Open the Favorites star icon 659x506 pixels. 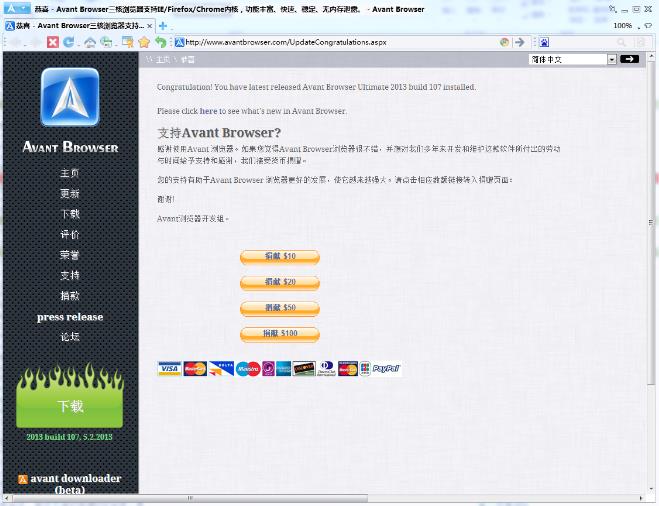(x=144, y=42)
